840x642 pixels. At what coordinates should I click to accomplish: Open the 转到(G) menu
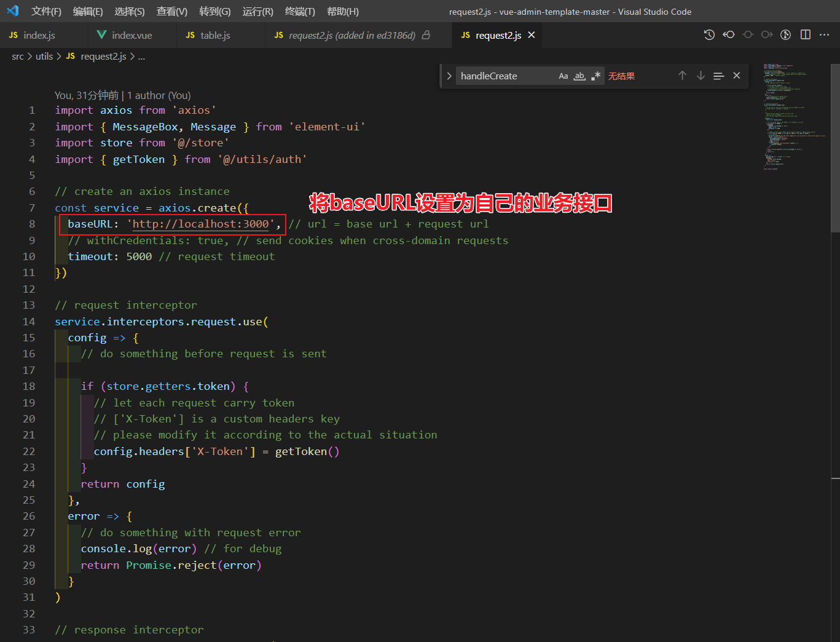tap(215, 12)
